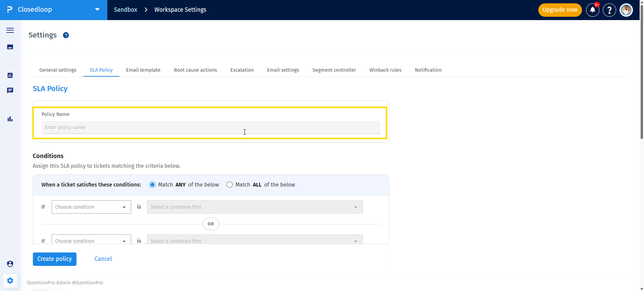Open the user profile avatar
The height and width of the screenshot is (291, 644).
click(626, 10)
